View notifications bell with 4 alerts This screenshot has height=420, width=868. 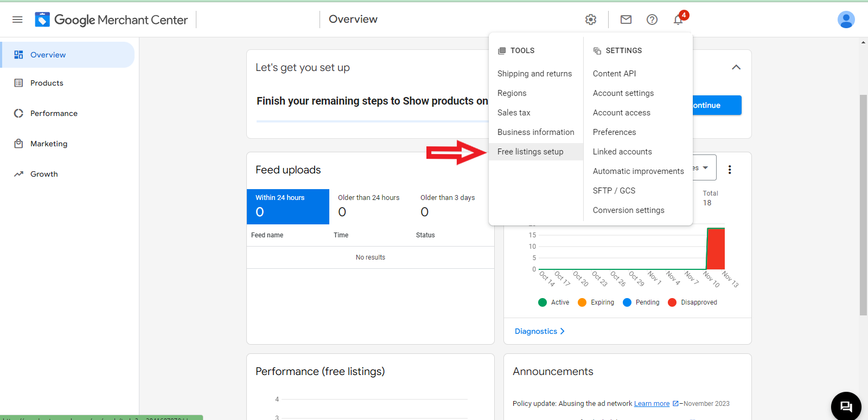pos(679,20)
